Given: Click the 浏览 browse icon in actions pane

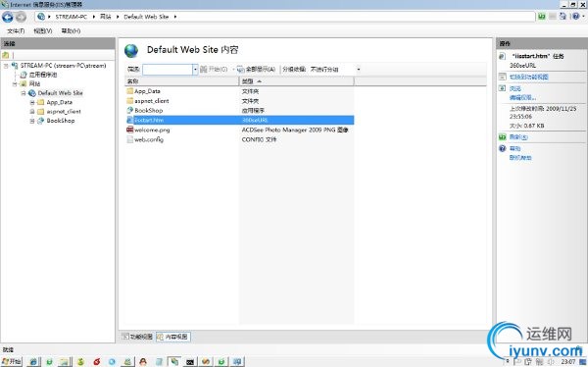Looking at the screenshot, I should coord(503,88).
